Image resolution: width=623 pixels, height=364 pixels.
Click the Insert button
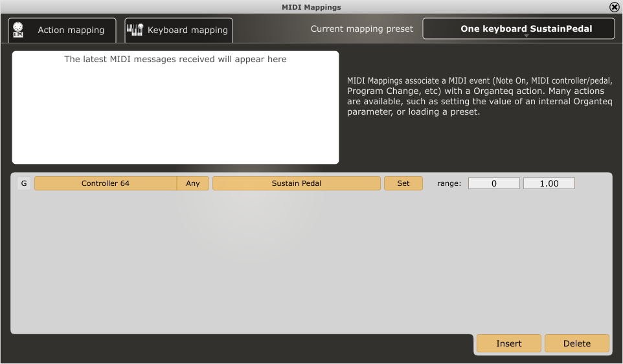click(x=509, y=343)
